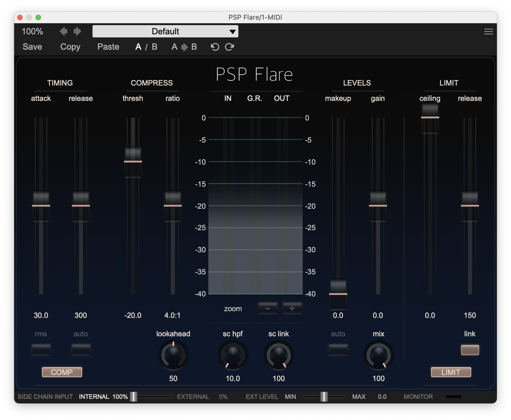Image resolution: width=511 pixels, height=420 pixels.
Task: Click Paste in the preset bar
Action: (x=108, y=47)
